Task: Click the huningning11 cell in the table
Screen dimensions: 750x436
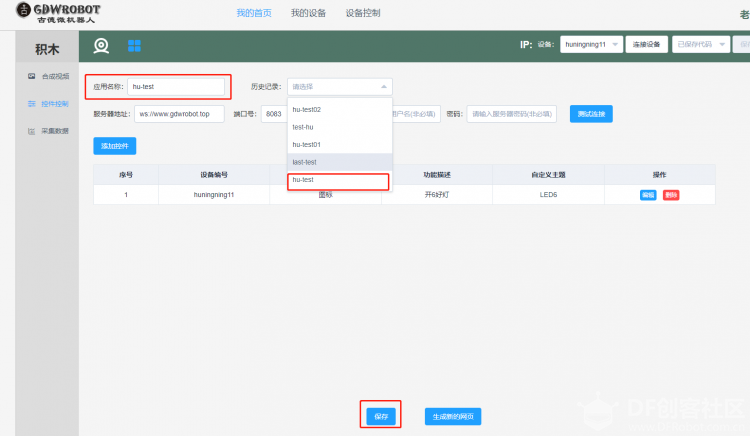Action: coord(214,195)
